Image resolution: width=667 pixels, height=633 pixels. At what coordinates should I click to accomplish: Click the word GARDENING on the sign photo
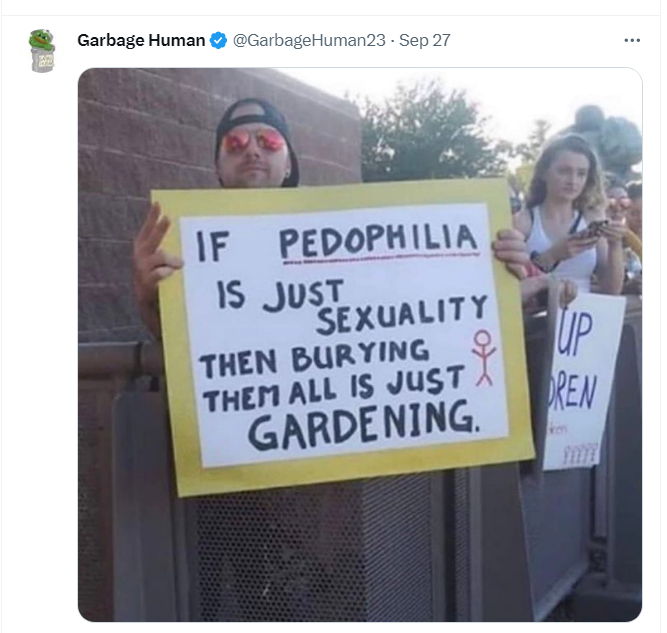point(363,425)
